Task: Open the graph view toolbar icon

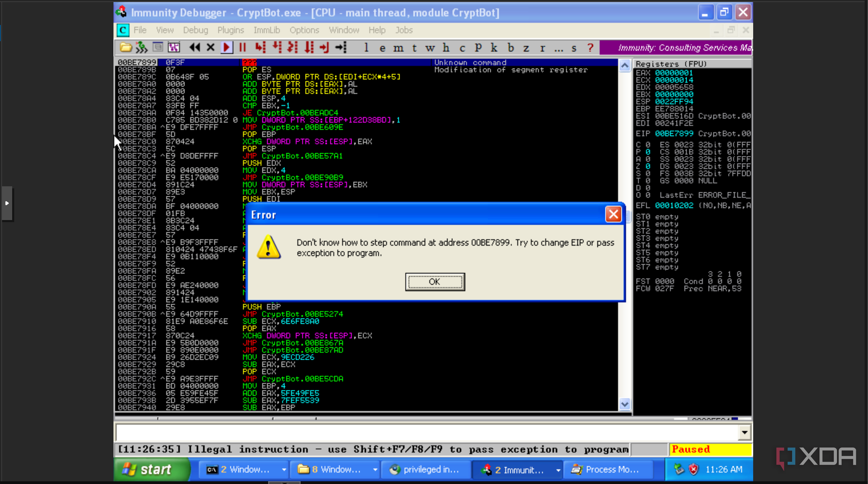Action: [x=174, y=48]
